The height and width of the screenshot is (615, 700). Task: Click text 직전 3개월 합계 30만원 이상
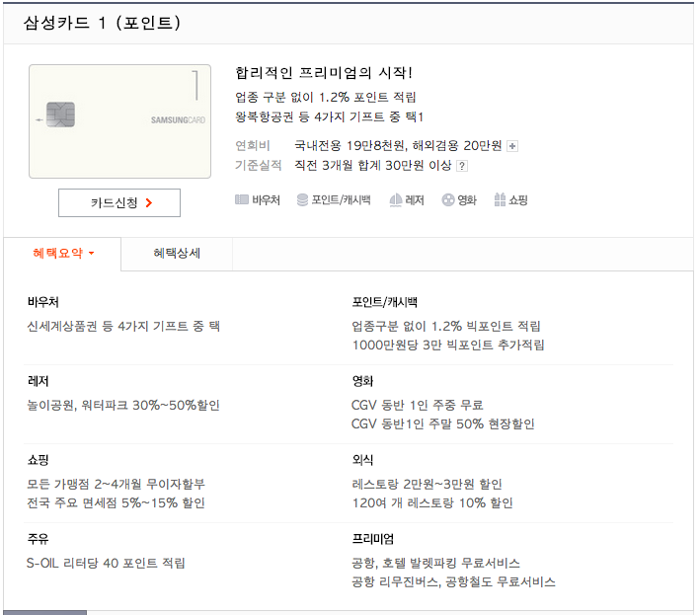click(373, 166)
